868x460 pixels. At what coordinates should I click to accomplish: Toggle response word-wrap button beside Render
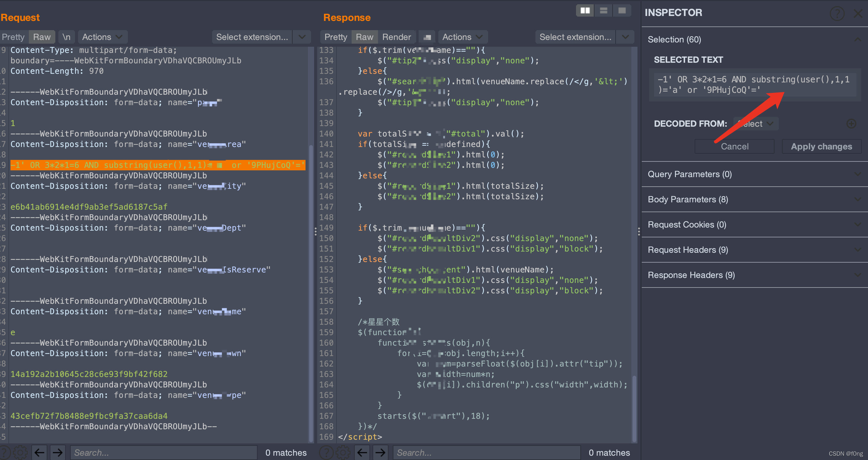(427, 37)
